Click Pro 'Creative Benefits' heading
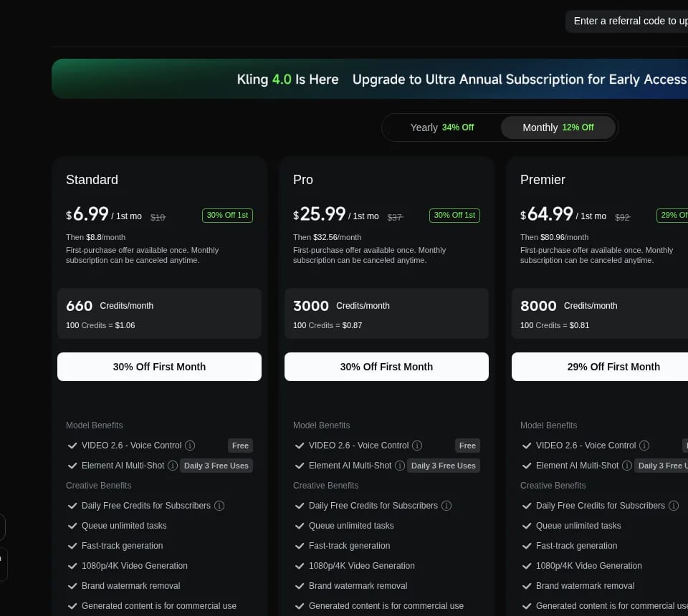The height and width of the screenshot is (616, 688). 325,486
